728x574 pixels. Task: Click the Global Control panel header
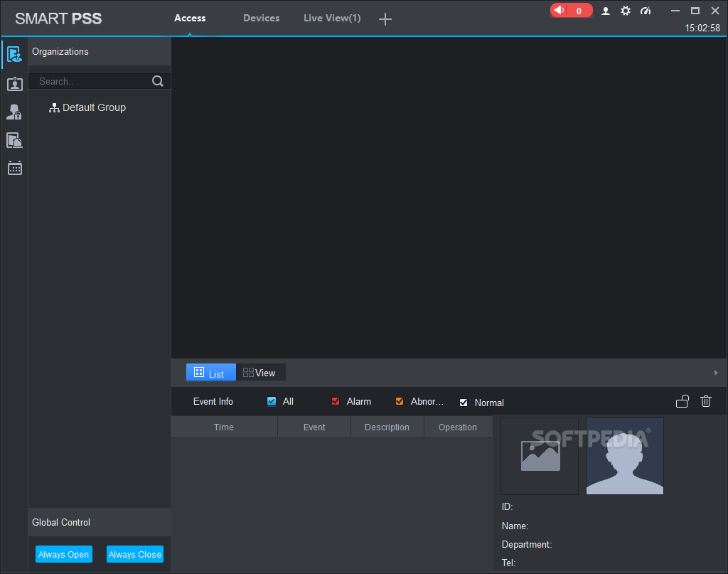point(100,522)
